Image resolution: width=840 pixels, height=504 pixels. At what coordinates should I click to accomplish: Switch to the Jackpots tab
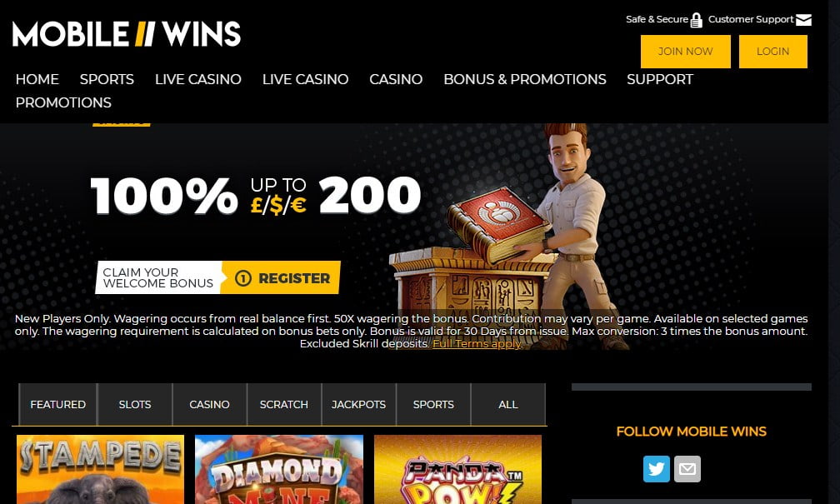358,404
